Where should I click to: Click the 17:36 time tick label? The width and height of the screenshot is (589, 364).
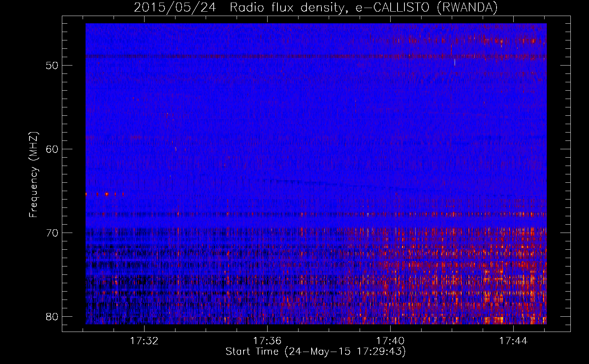(x=268, y=341)
